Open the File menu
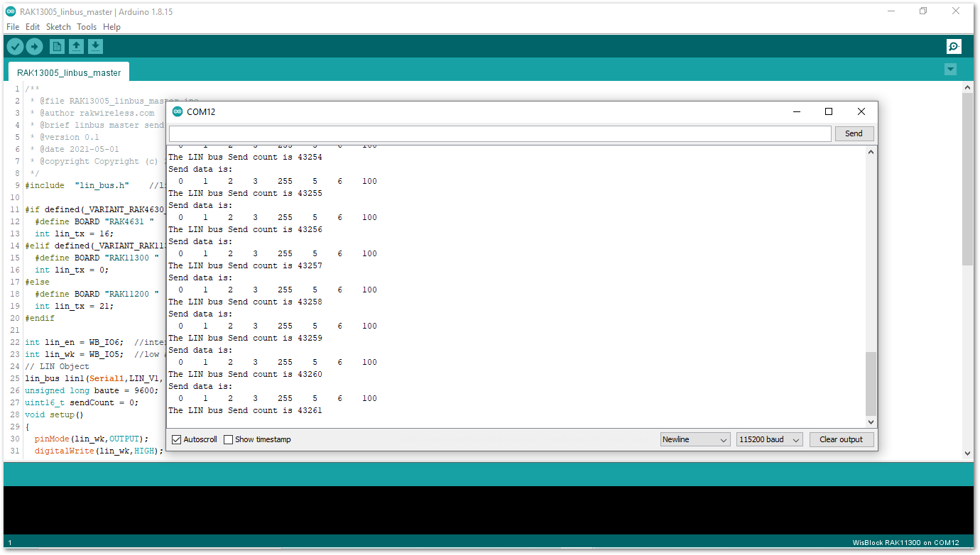980x555 pixels. tap(13, 27)
